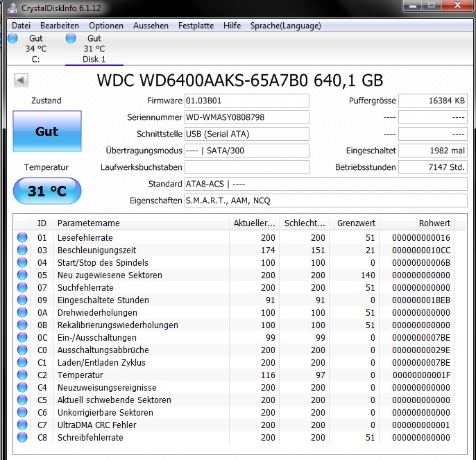Click status orb of Rekalibrierungswiederholungen row
The width and height of the screenshot is (476, 460).
[x=22, y=325]
